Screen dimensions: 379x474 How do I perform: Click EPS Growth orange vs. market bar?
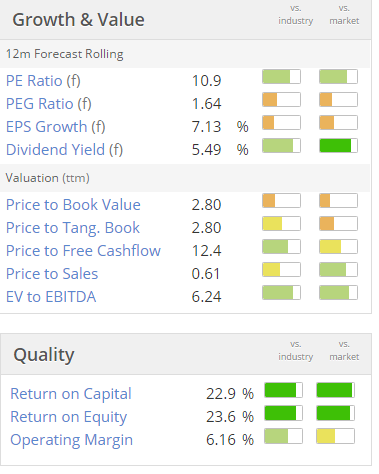click(338, 123)
